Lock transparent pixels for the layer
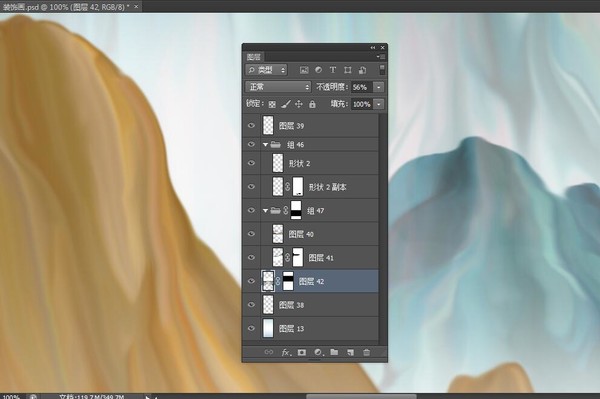 [x=272, y=104]
